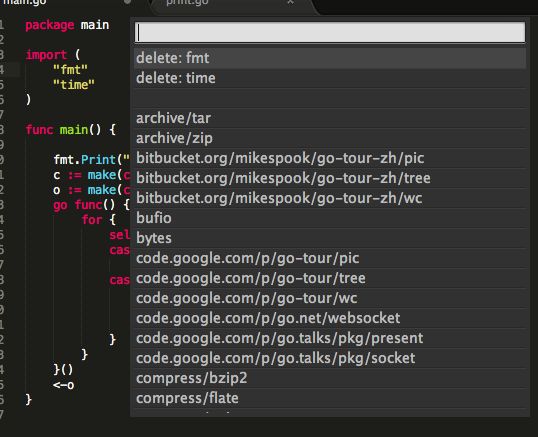
Task: Pick bitbucket.org/mikespook/go-tour-zh/tree
Action: point(330,178)
